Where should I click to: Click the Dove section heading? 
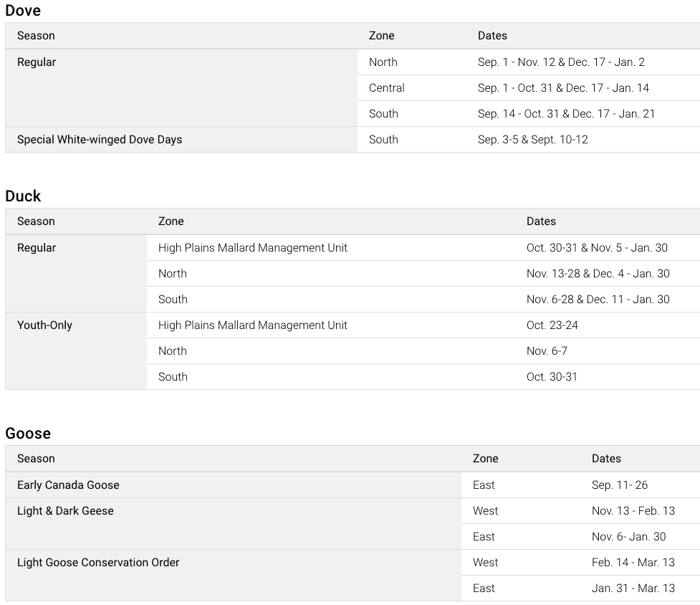[23, 11]
